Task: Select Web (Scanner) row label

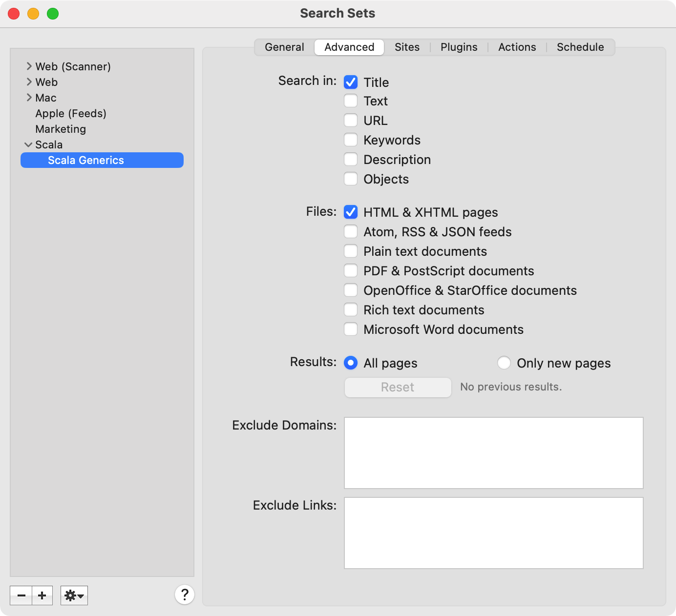Action: (73, 66)
